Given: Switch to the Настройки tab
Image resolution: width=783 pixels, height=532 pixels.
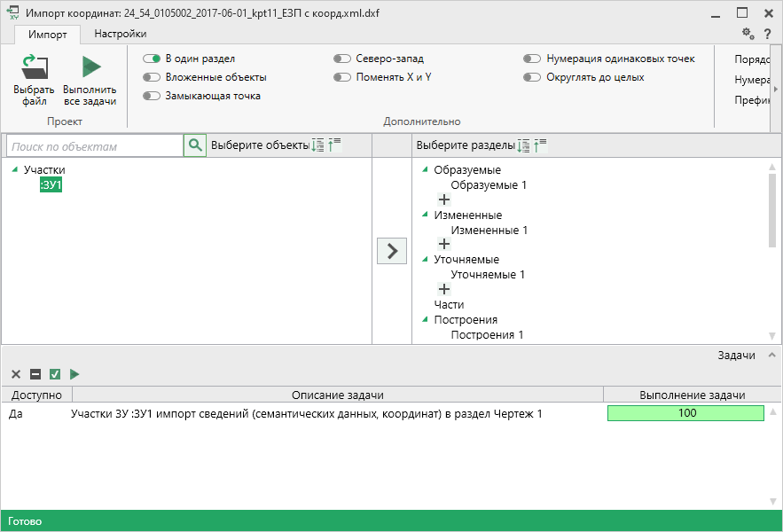Looking at the screenshot, I should tap(121, 34).
